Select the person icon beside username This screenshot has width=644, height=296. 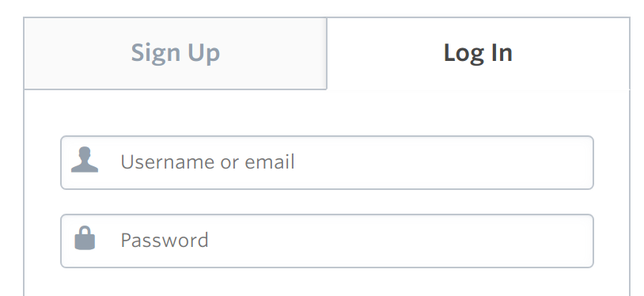pyautogui.click(x=85, y=160)
